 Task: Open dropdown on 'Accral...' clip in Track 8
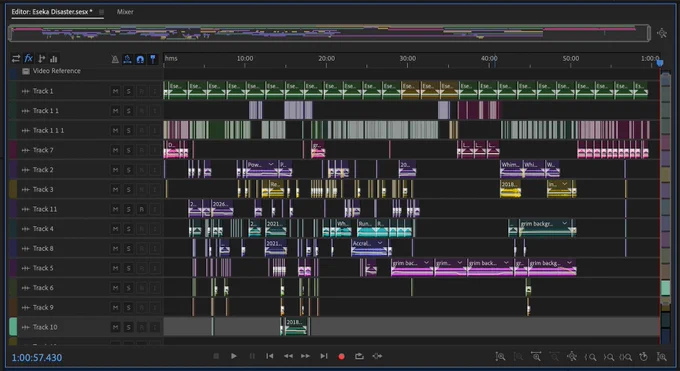pyautogui.click(x=380, y=243)
